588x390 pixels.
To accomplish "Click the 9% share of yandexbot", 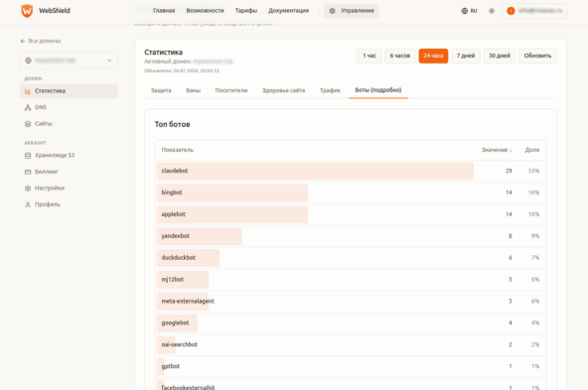I will point(535,236).
